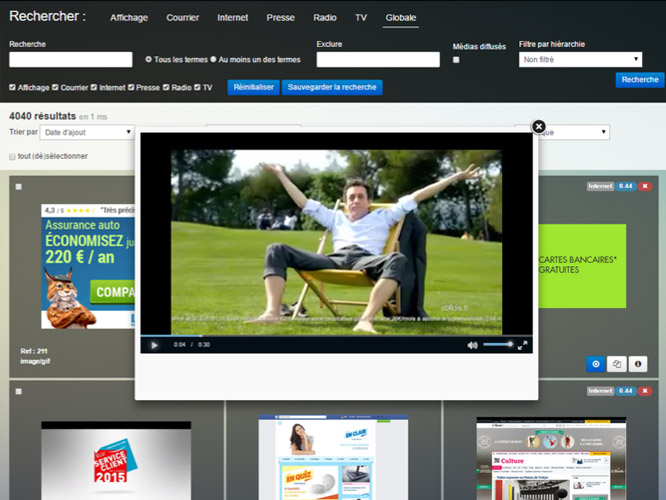Viewport: 666px width, 500px height.
Task: Open the Assurance auto ad thumbnail
Action: click(x=88, y=266)
